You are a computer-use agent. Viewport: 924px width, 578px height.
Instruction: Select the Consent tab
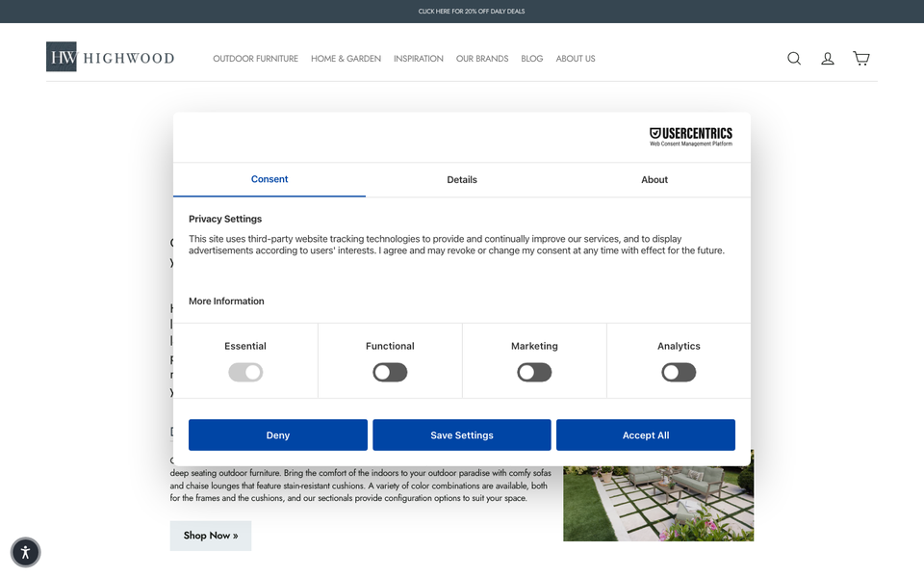[269, 179]
